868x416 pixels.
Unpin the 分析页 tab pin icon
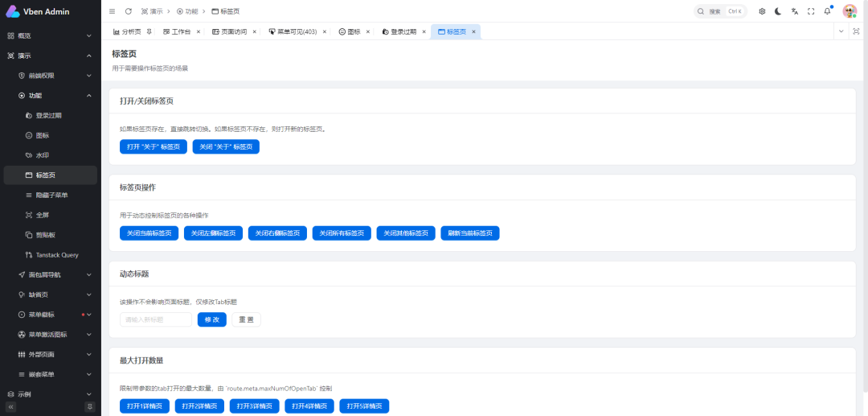point(149,31)
